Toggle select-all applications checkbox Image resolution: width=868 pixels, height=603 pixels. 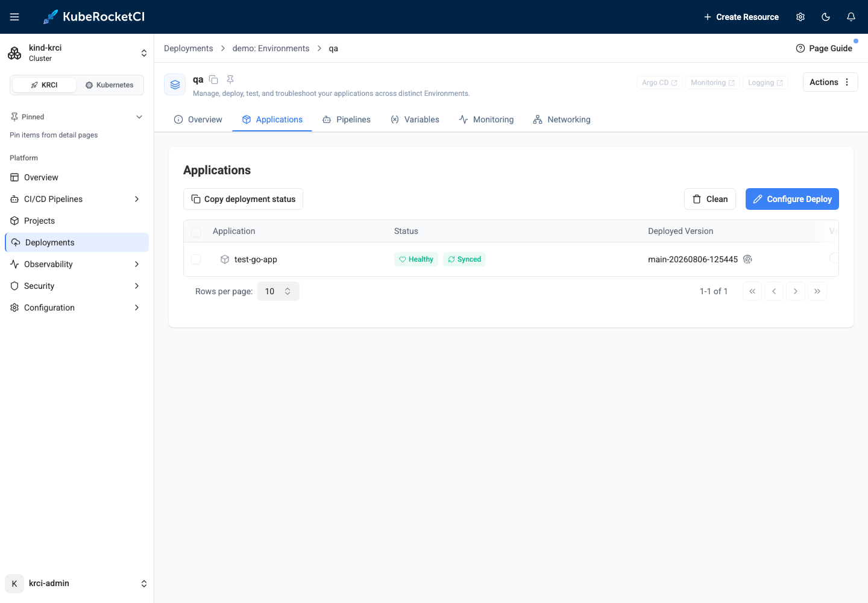[196, 232]
